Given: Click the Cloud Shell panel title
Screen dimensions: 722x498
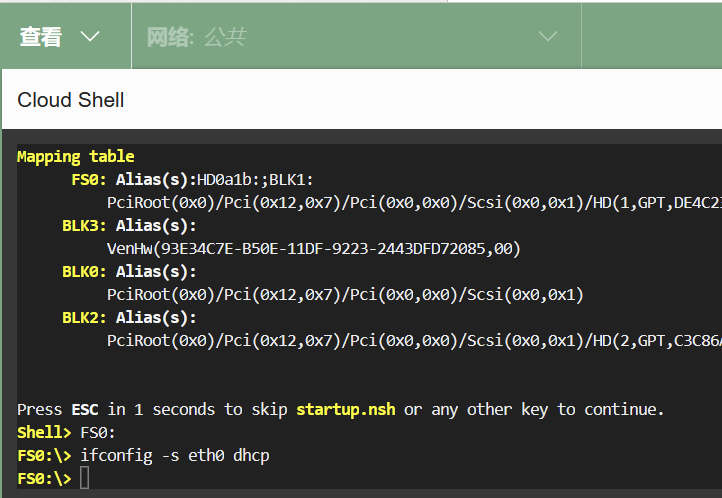Looking at the screenshot, I should coord(71,100).
